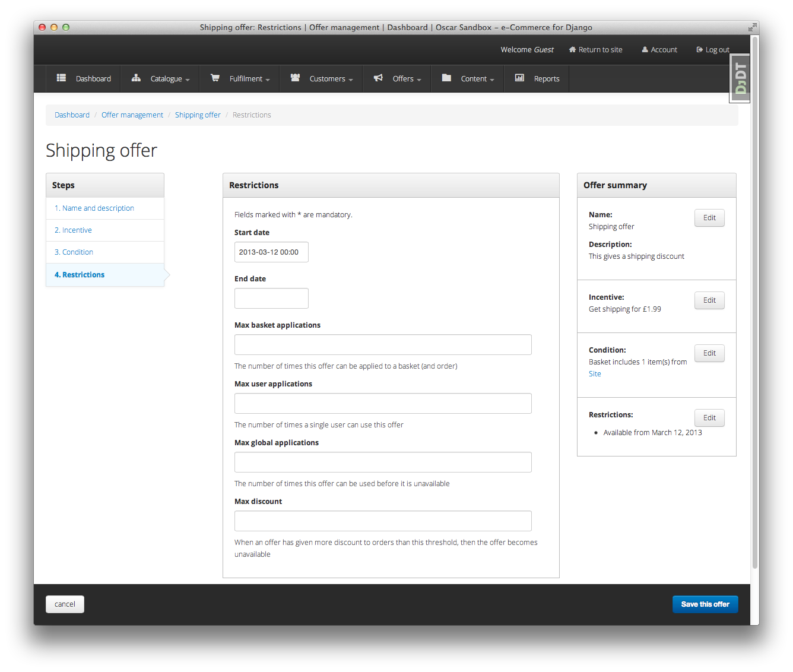Focus the Max discount field
The height and width of the screenshot is (672, 793).
pyautogui.click(x=383, y=521)
